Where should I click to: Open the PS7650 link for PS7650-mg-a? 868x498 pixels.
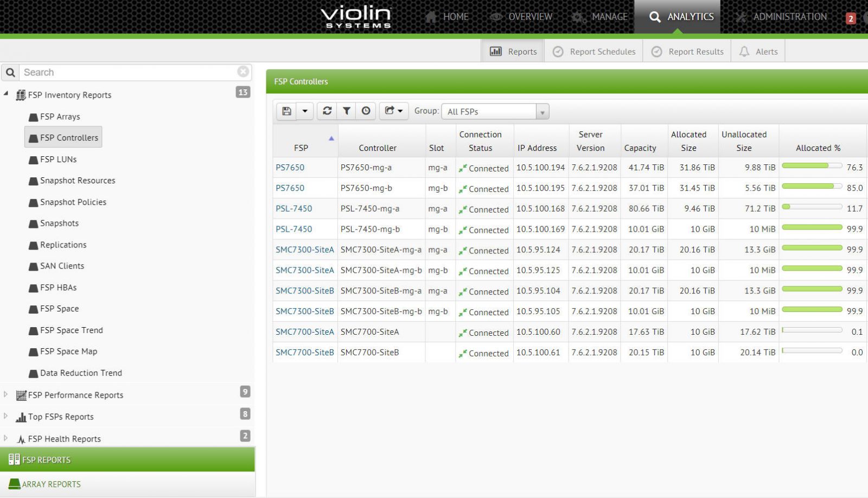[x=290, y=167]
